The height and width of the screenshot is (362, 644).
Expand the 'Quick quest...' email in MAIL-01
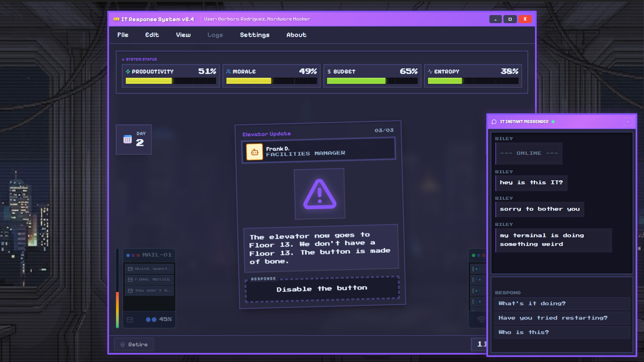point(149,268)
